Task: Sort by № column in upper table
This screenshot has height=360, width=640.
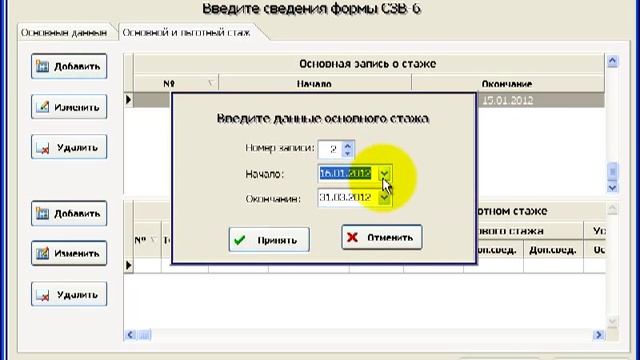Action: pyautogui.click(x=176, y=84)
